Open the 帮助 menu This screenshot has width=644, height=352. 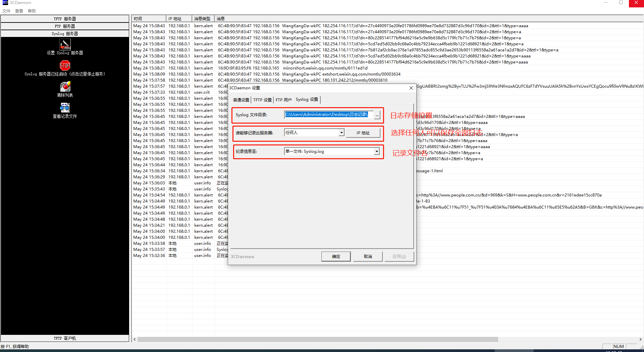point(32,11)
